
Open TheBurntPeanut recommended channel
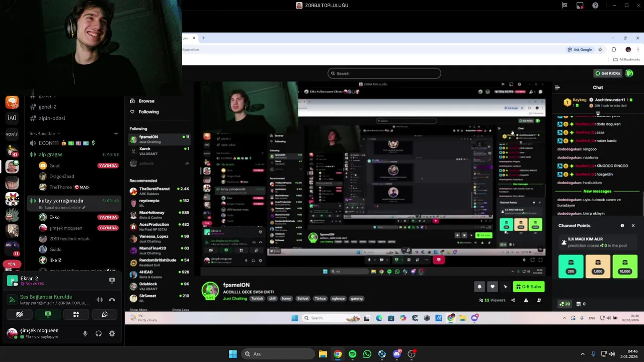tap(159, 191)
